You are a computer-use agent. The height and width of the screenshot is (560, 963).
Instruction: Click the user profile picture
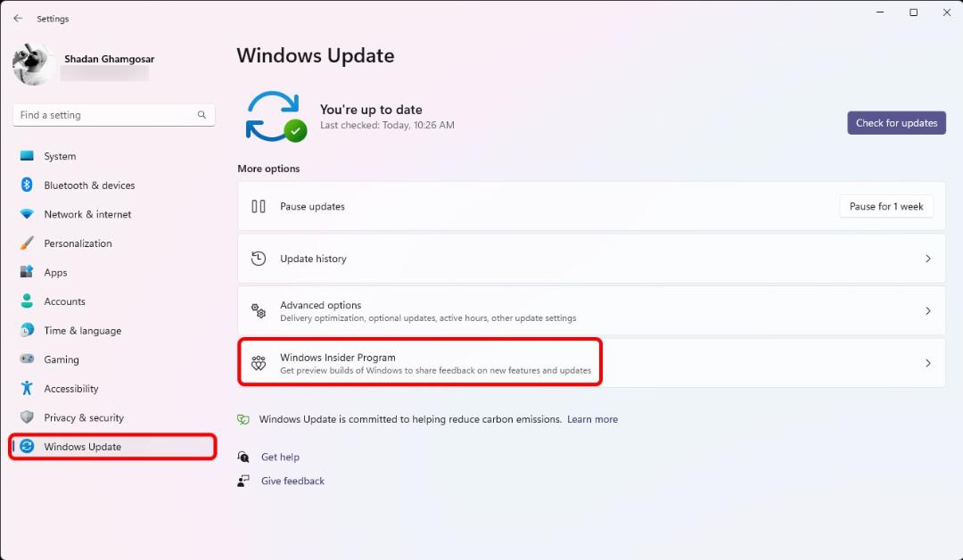tap(33, 64)
